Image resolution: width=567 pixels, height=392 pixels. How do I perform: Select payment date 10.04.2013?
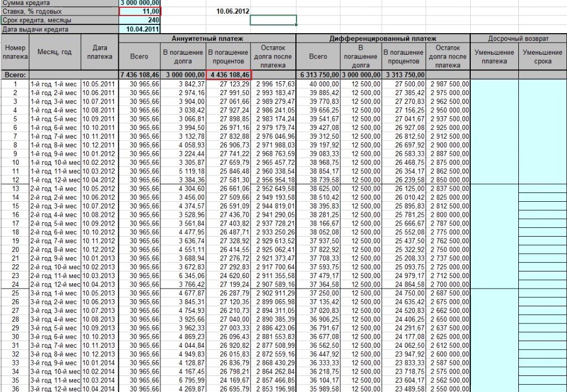[100, 284]
